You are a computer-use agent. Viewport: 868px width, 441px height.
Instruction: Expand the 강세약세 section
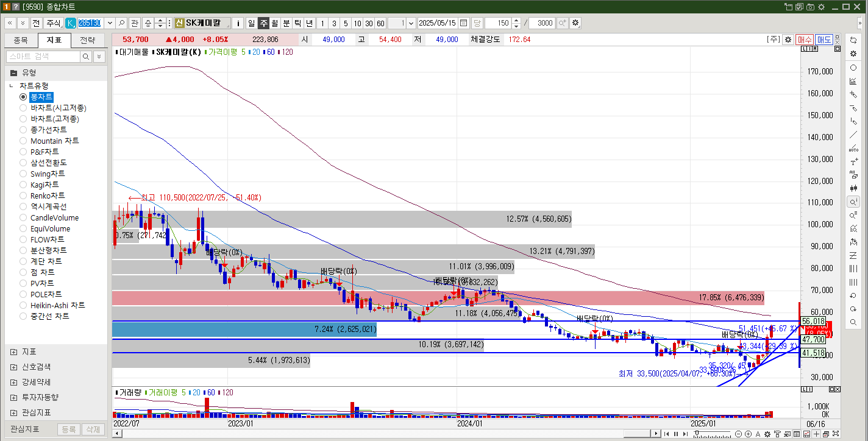click(13, 382)
